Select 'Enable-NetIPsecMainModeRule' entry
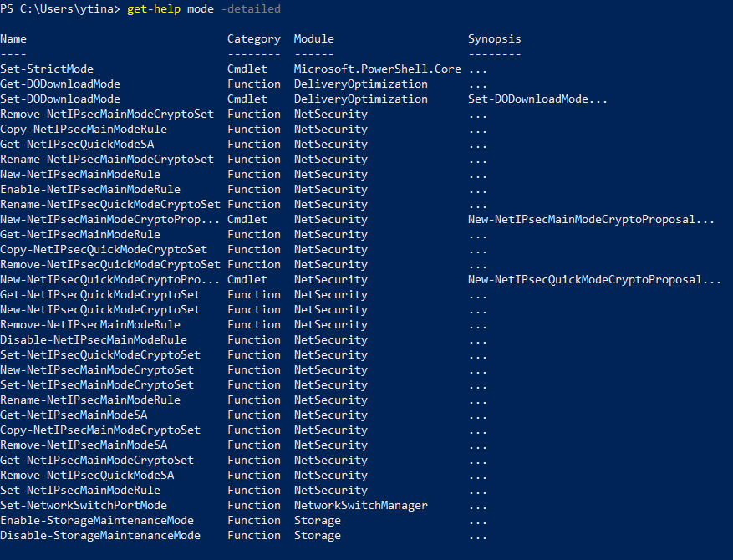 click(x=90, y=190)
